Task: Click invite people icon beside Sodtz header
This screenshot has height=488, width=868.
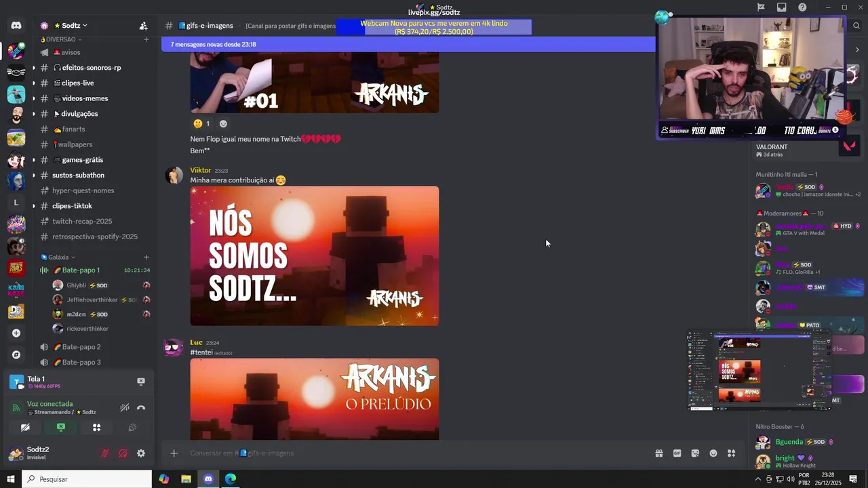Action: [143, 26]
